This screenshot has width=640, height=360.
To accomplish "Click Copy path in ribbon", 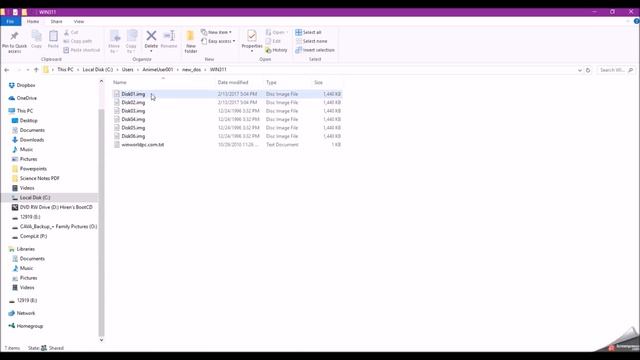I will click(x=78, y=41).
